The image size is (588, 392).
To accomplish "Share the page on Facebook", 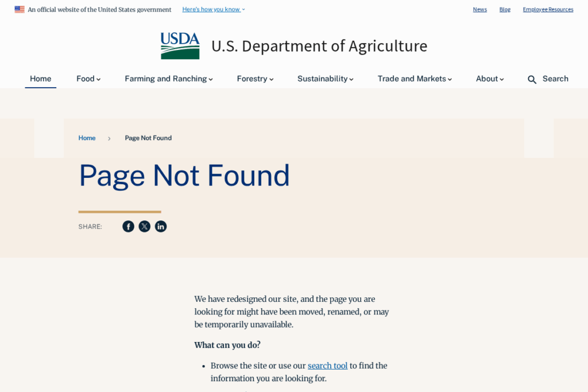I will (x=128, y=226).
